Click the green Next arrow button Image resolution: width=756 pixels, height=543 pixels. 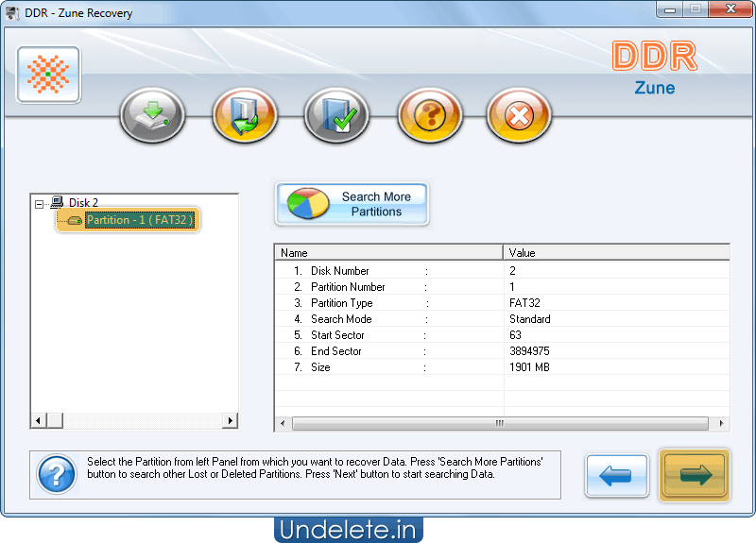coord(695,476)
